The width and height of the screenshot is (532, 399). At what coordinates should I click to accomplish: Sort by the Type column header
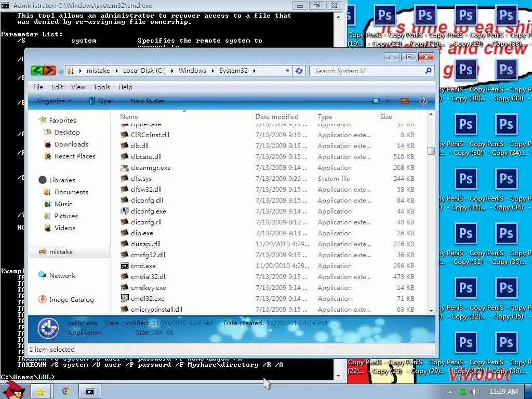tap(345, 116)
